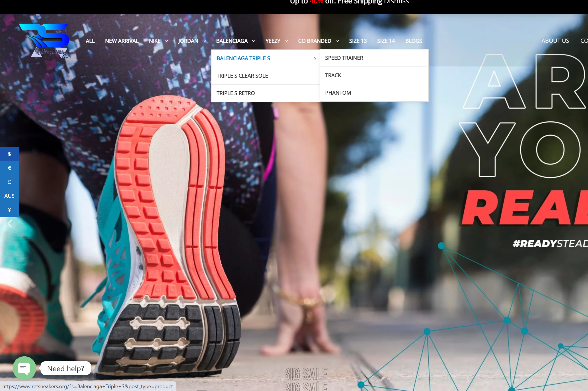Image resolution: width=588 pixels, height=391 pixels.
Task: Open the About Us link
Action: pos(555,41)
